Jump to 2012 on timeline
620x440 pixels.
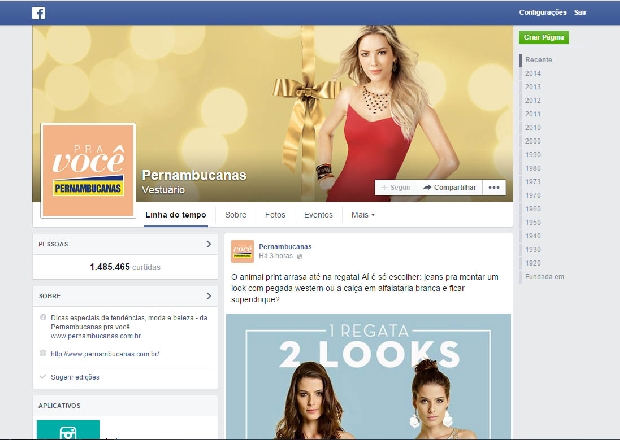pyautogui.click(x=533, y=100)
